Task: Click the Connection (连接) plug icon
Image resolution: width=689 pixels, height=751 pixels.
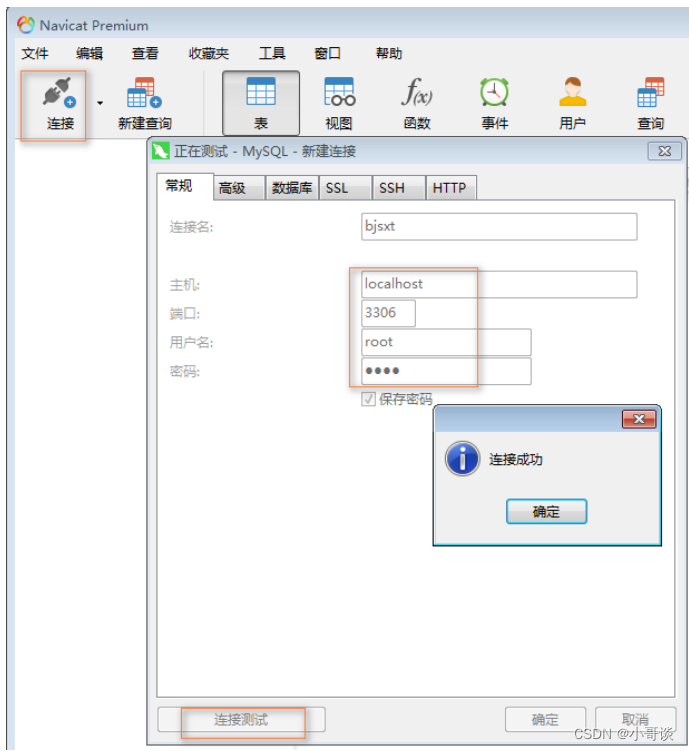Action: coord(58,92)
